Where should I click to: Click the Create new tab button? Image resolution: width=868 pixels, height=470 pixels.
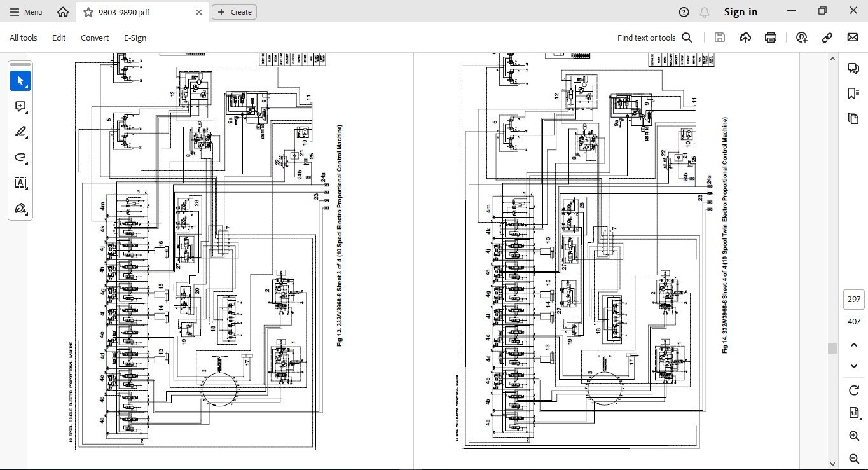coord(234,11)
